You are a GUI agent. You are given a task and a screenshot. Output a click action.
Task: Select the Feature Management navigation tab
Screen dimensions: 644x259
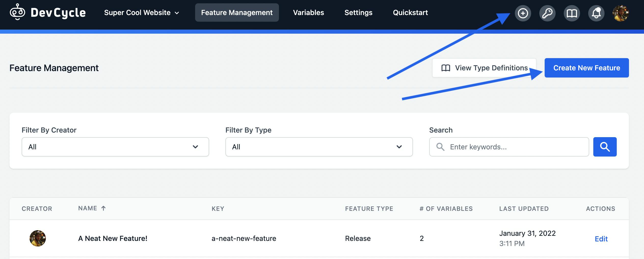(x=237, y=12)
